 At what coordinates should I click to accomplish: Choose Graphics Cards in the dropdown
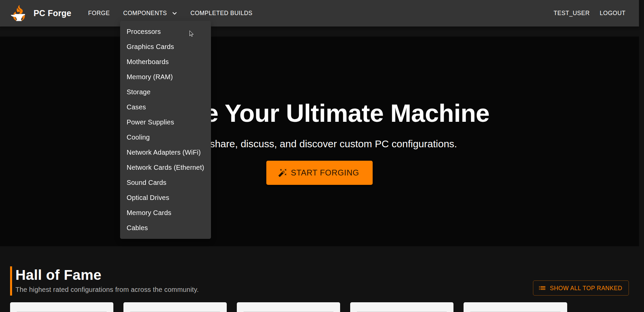point(150,47)
